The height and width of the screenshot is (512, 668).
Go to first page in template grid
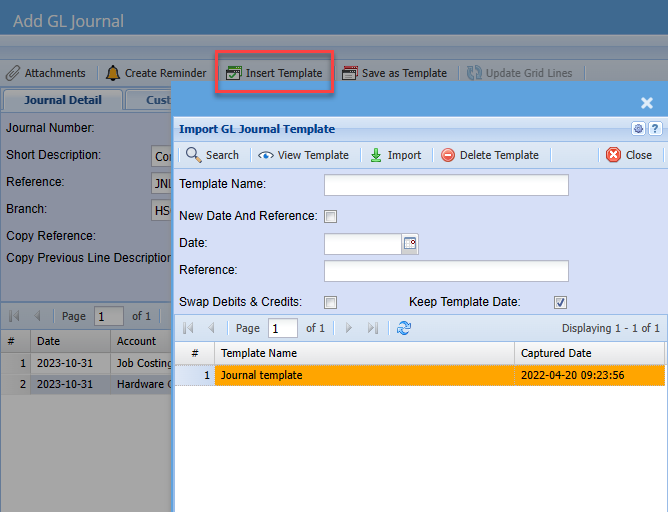(x=188, y=328)
